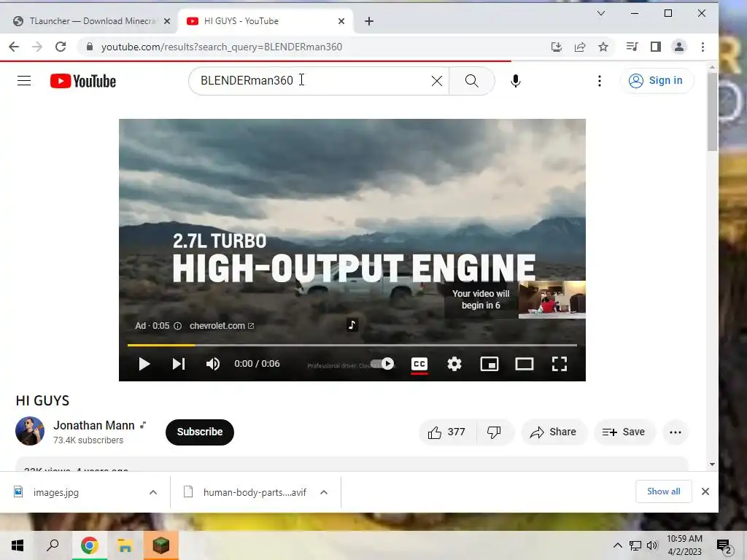Save the video to a playlist

(x=624, y=432)
